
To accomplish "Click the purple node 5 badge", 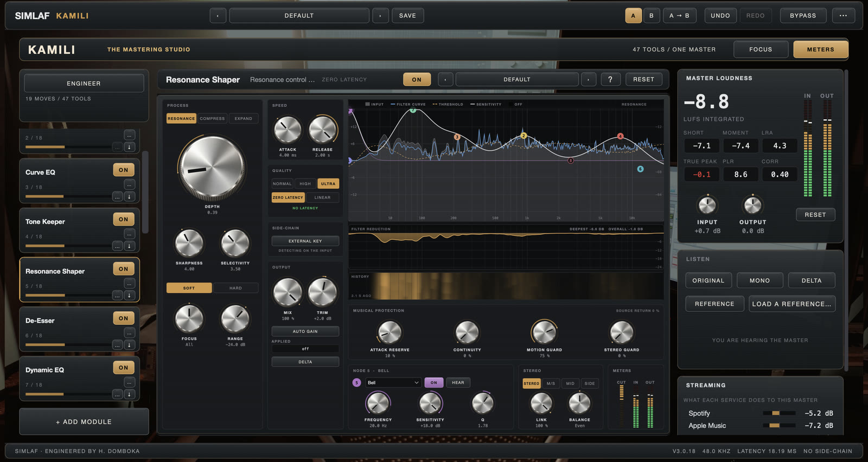I will (356, 383).
